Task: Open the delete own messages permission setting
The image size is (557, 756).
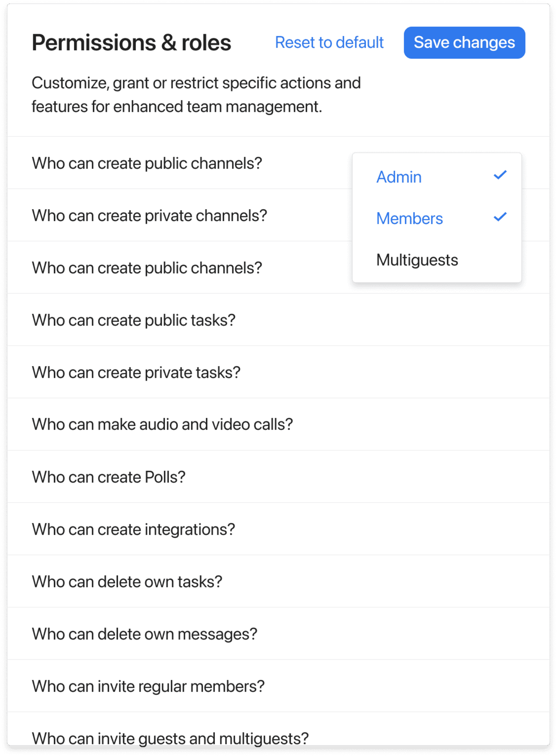Action: coord(144,634)
